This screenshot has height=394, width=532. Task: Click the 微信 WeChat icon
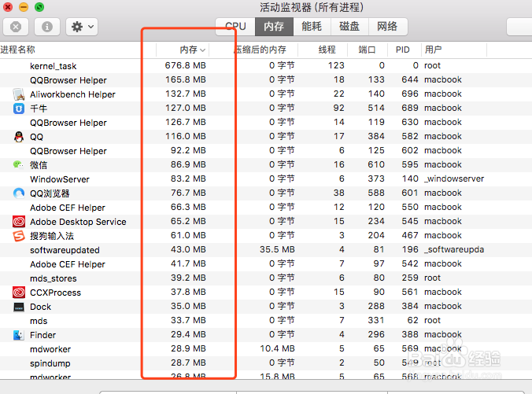click(18, 165)
